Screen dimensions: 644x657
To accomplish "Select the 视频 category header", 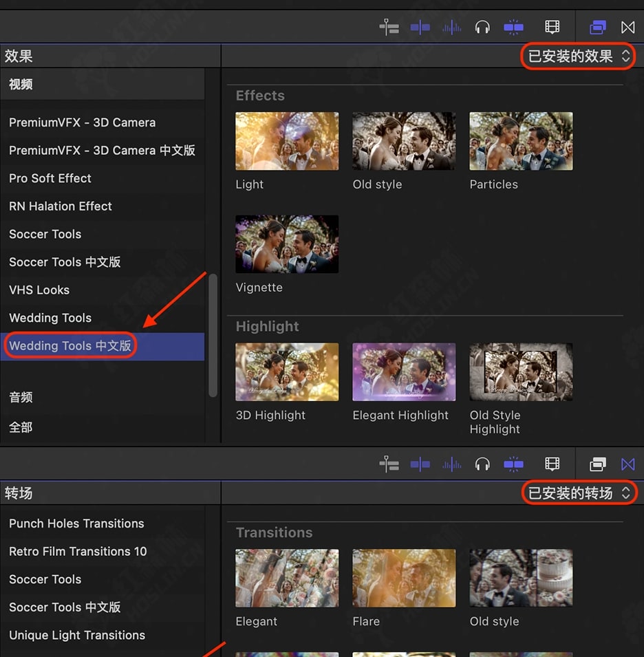I will (x=103, y=84).
